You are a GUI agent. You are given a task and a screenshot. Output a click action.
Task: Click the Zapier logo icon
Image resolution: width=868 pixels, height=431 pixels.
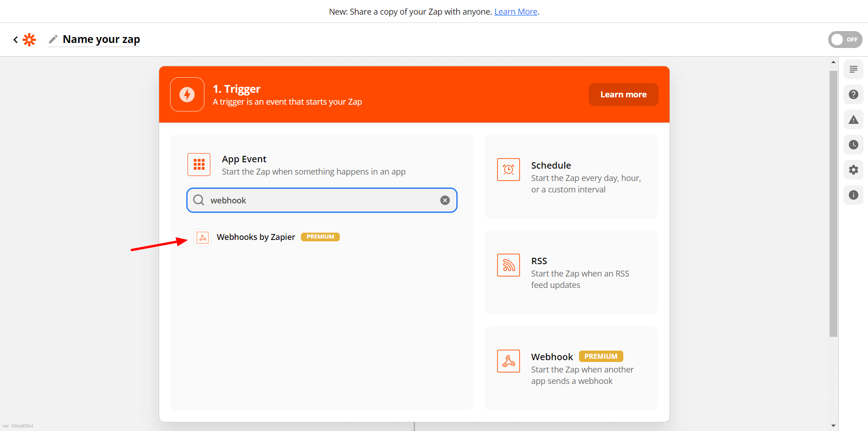click(29, 40)
